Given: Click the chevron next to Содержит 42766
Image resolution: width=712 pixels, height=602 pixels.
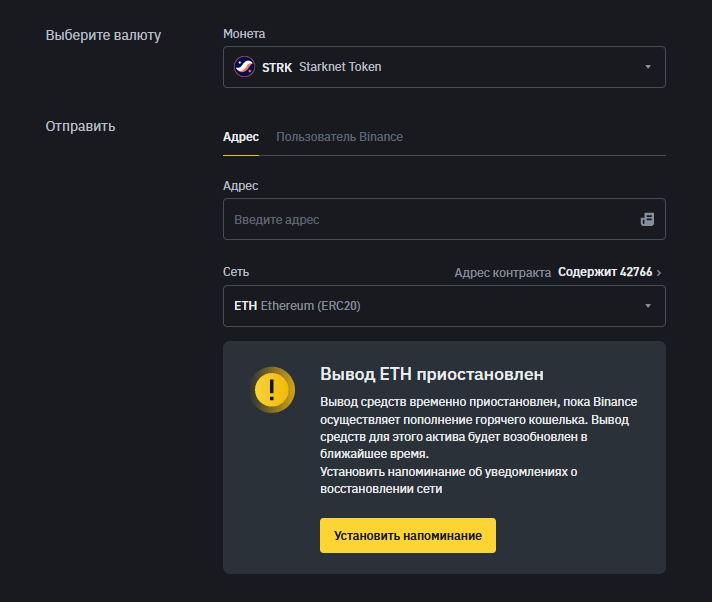Looking at the screenshot, I should tap(659, 272).
